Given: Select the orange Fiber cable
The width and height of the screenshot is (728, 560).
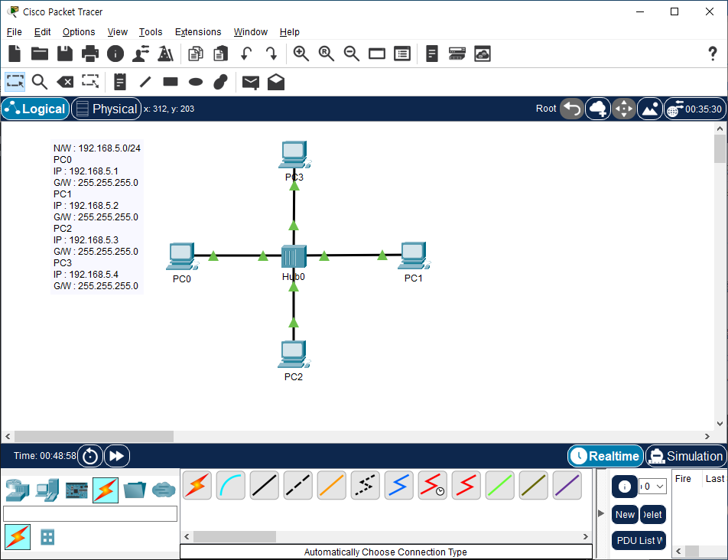Looking at the screenshot, I should click(332, 485).
